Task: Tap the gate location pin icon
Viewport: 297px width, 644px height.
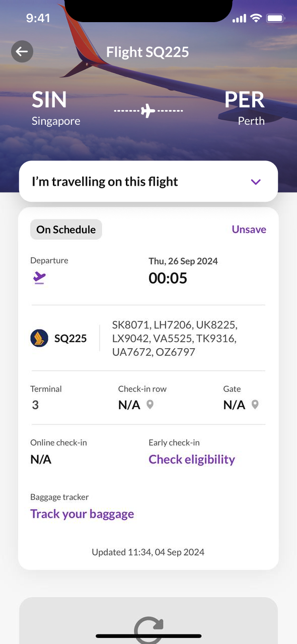Action: tap(255, 405)
